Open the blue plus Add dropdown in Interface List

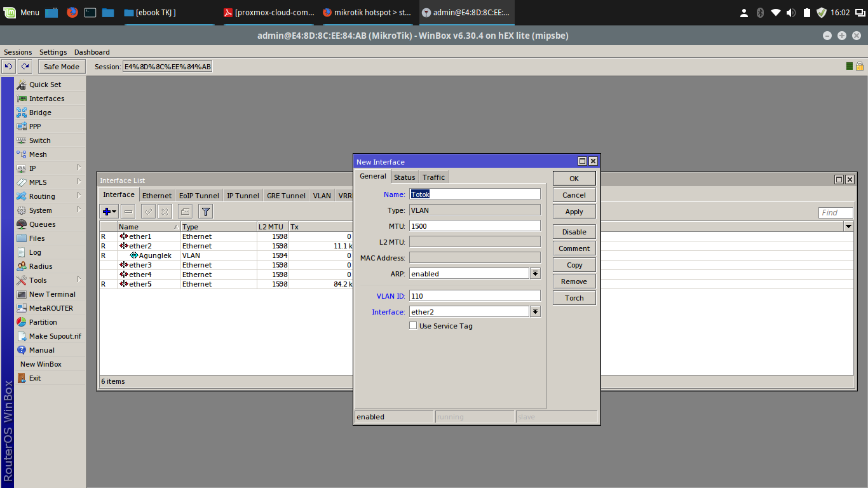[109, 212]
